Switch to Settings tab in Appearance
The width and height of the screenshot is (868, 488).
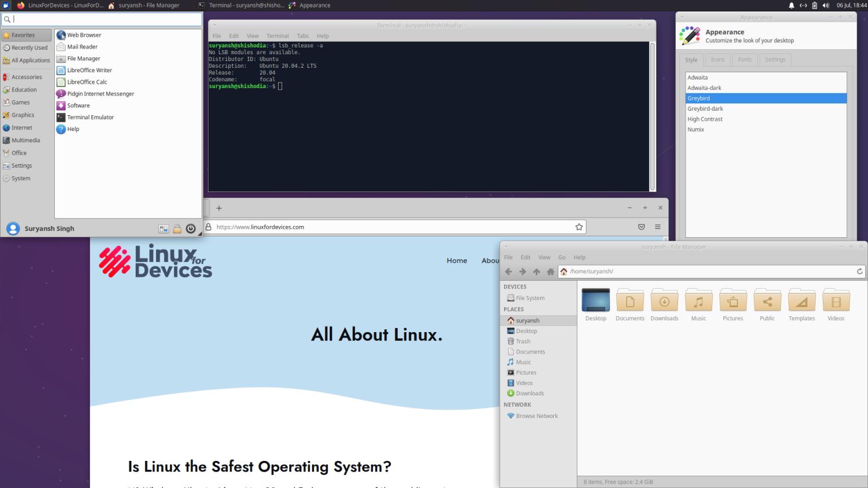[775, 59]
